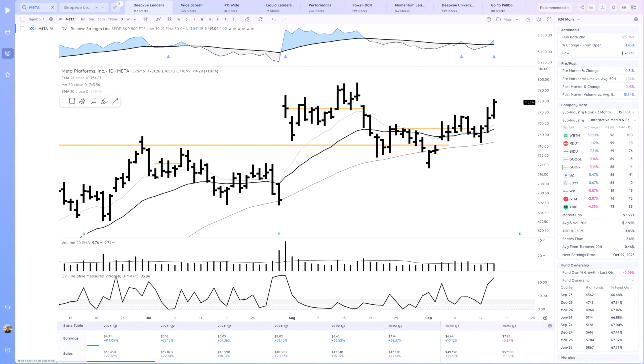Expand the Deepvue Le... screen dropdown
This screenshot has height=364, width=644.
pos(103,8)
